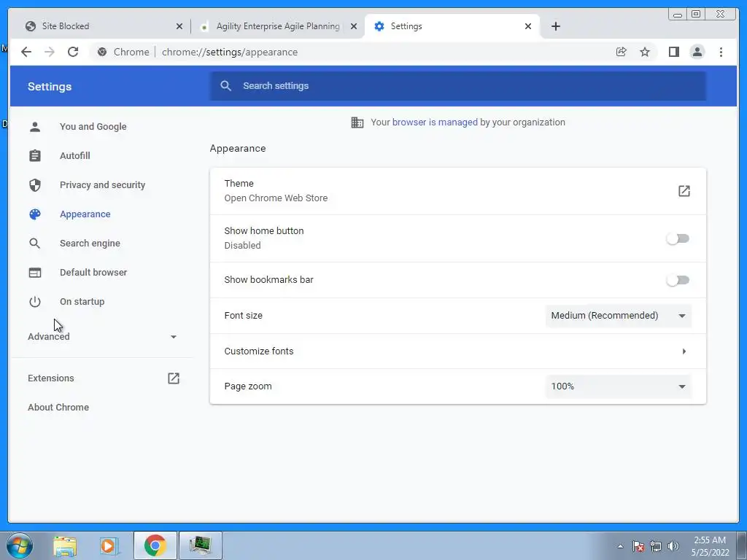Click the Chrome taskbar icon

155,545
